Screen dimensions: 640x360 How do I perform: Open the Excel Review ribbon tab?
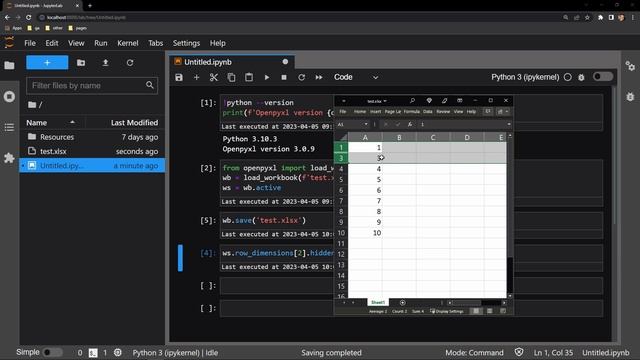(443, 112)
